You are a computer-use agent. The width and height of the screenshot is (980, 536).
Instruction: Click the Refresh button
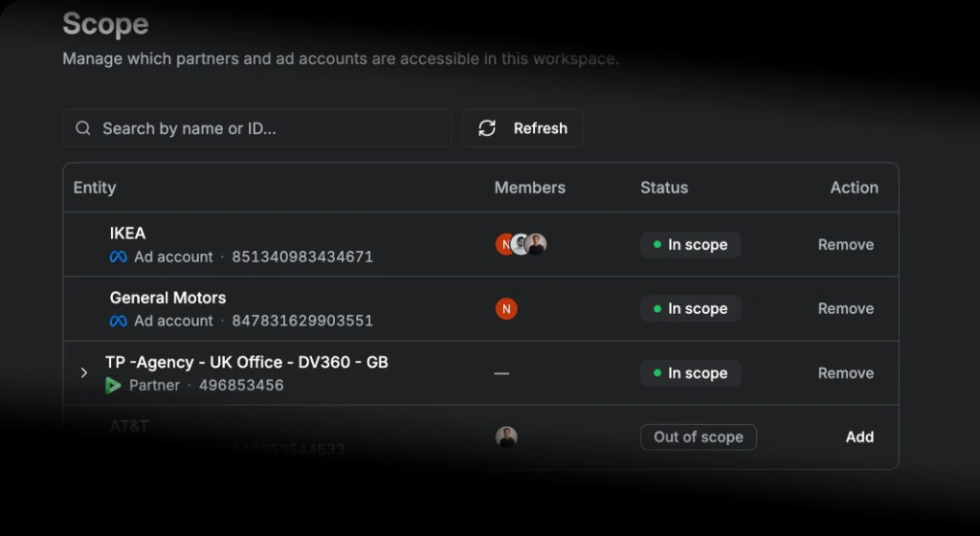(x=523, y=128)
